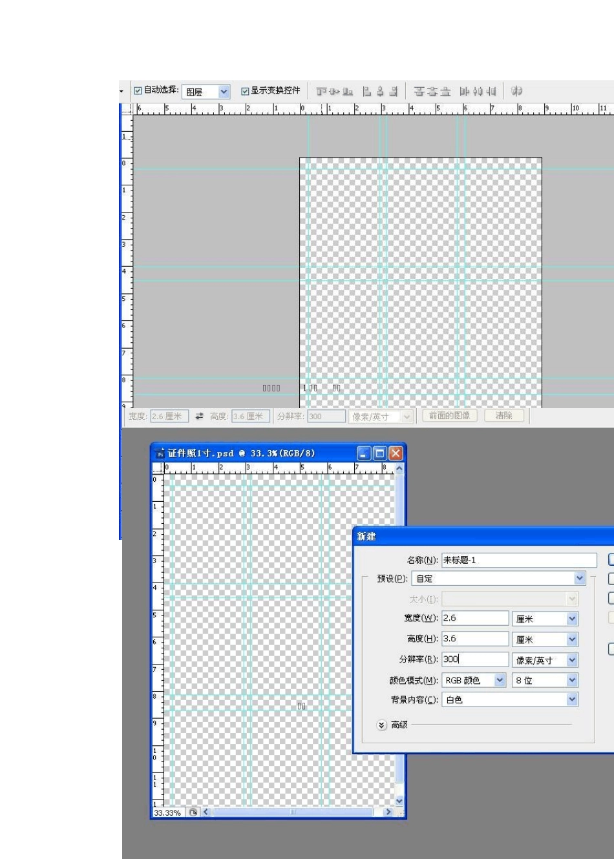
Task: Open the 8 位 bit depth dropdown
Action: coord(545,680)
